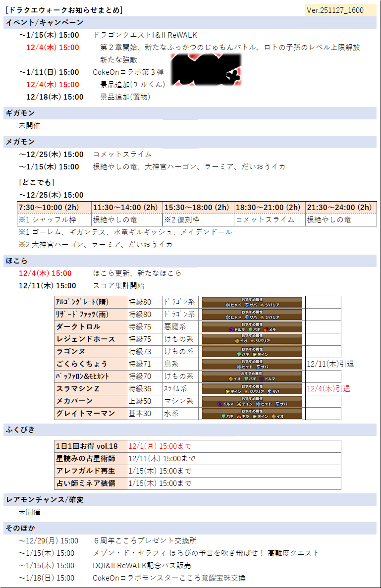381x588 pixels.
Task: Select the コメットスライム cell in the schedule table
Action: [265, 219]
